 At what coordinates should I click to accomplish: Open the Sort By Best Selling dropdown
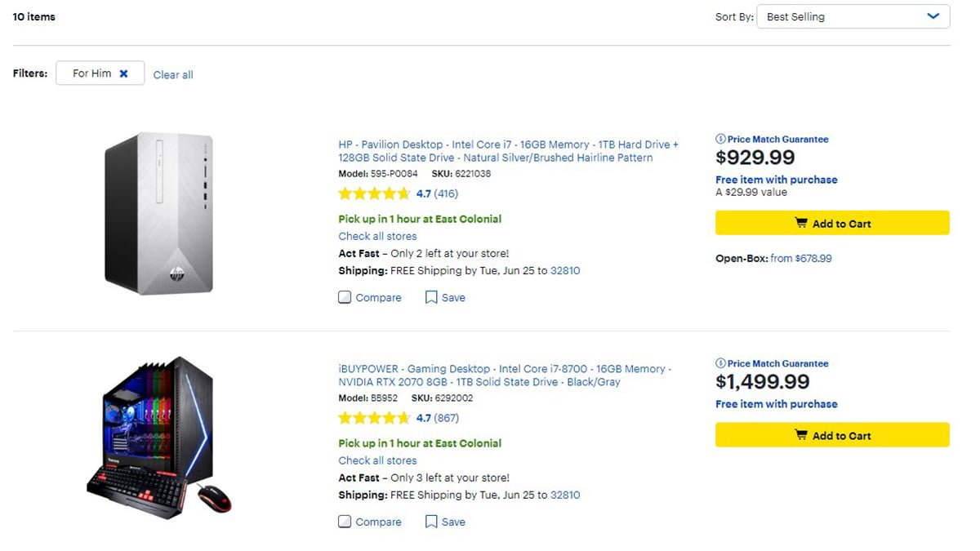pos(853,16)
